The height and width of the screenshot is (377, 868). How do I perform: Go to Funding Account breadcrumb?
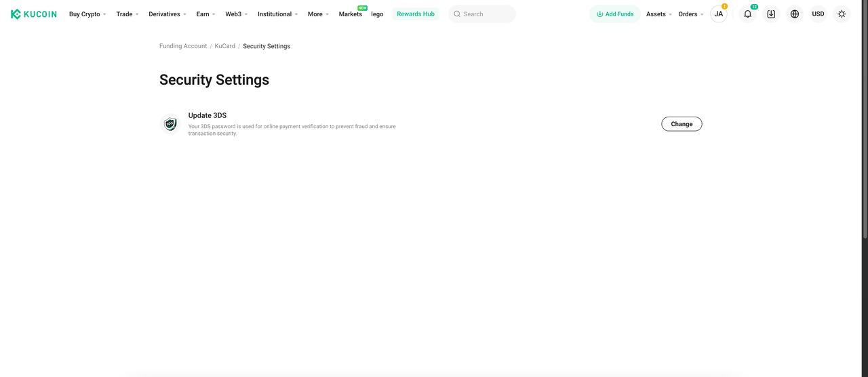coord(183,46)
